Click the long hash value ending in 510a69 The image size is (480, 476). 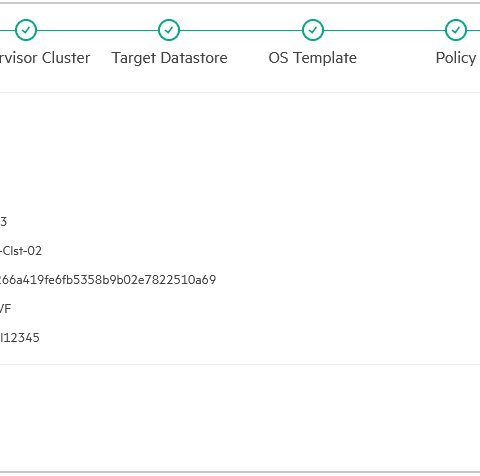point(108,280)
